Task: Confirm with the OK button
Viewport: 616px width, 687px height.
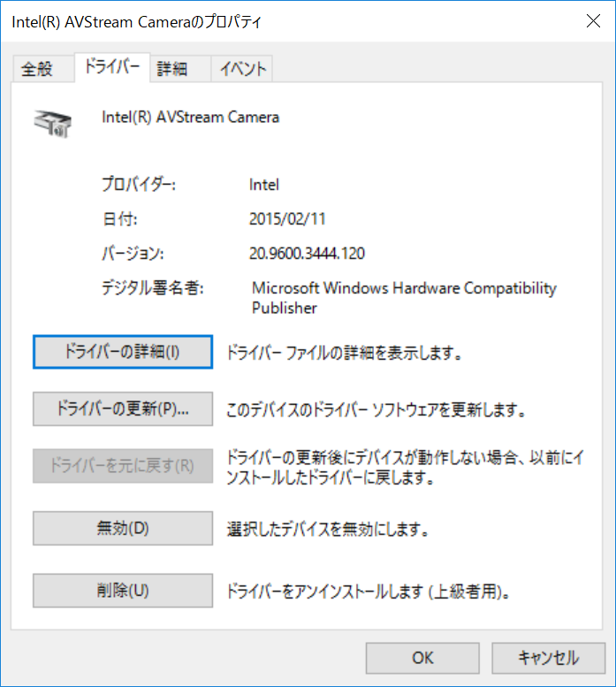Action: 422,658
